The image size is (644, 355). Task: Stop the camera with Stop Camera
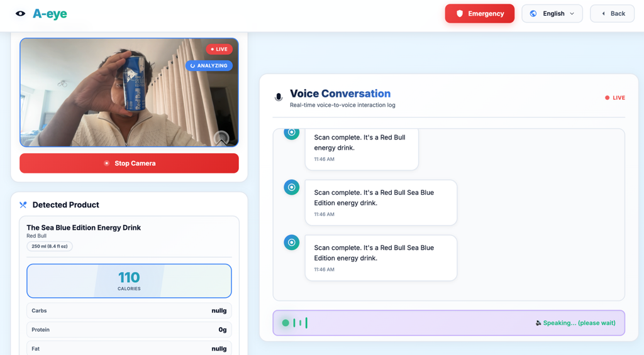129,163
